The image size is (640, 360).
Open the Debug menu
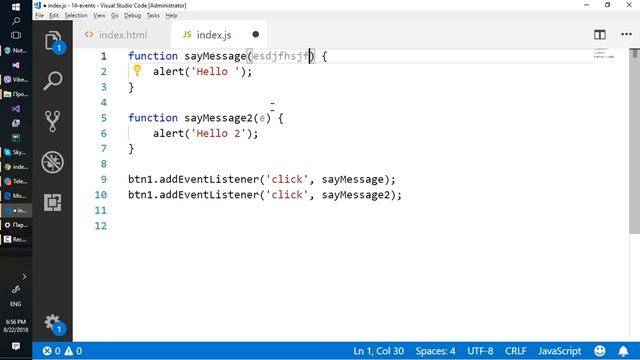tap(132, 16)
